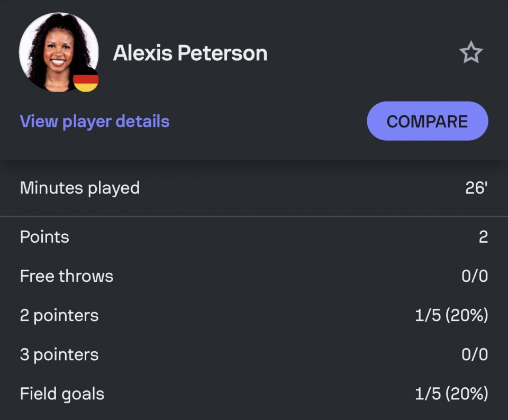Select the 2 pointers label

[x=59, y=316]
